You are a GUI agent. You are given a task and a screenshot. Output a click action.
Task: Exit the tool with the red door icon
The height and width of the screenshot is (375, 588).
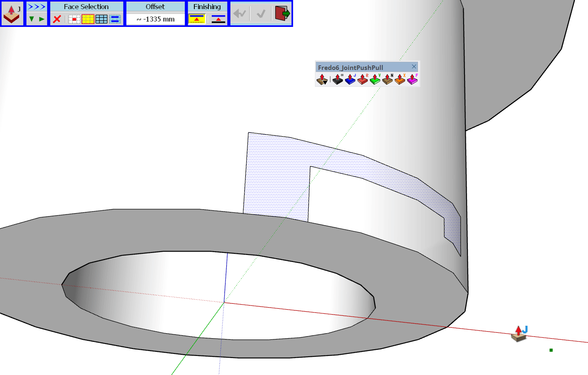(x=282, y=14)
